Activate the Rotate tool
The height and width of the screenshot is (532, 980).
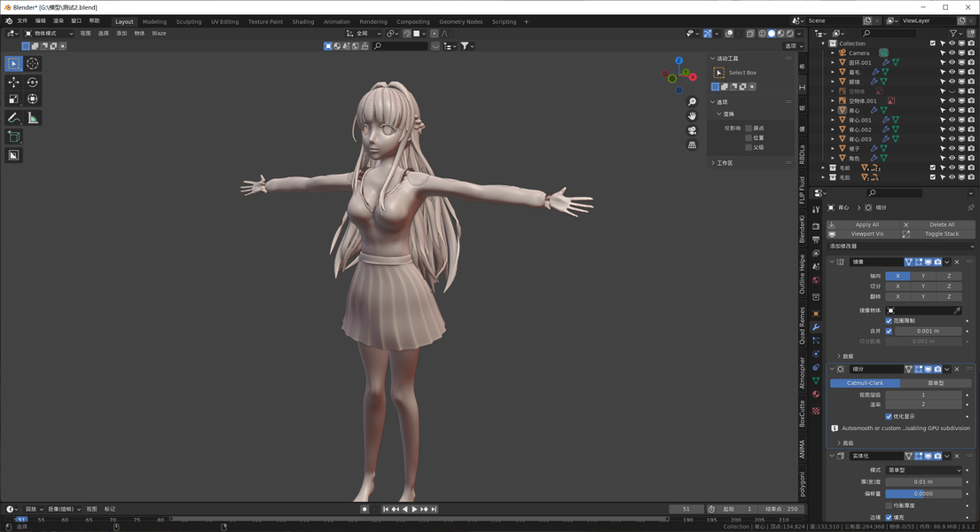coord(33,82)
